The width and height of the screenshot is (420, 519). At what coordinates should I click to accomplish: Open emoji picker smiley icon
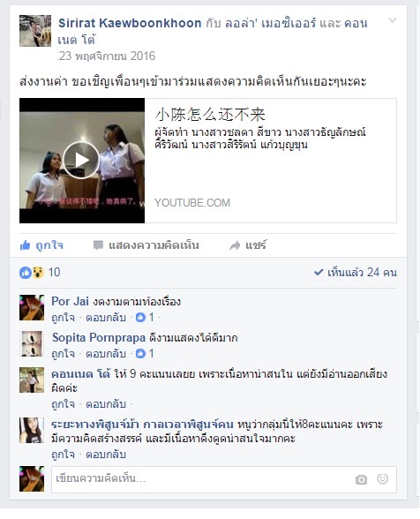[x=382, y=479]
